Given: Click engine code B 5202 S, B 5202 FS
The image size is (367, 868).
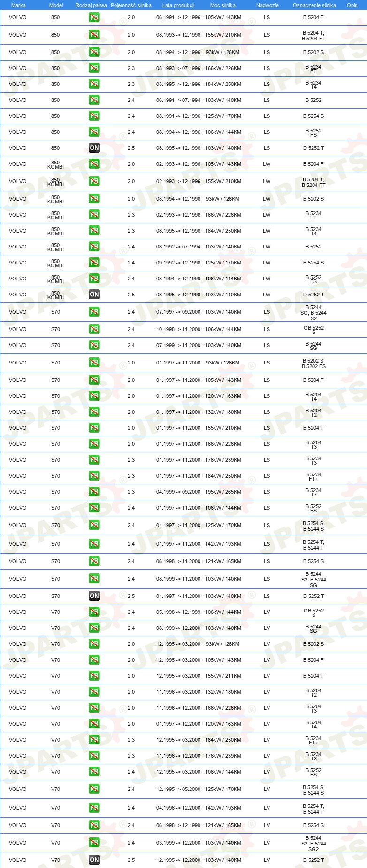Looking at the screenshot, I should coord(313,364).
